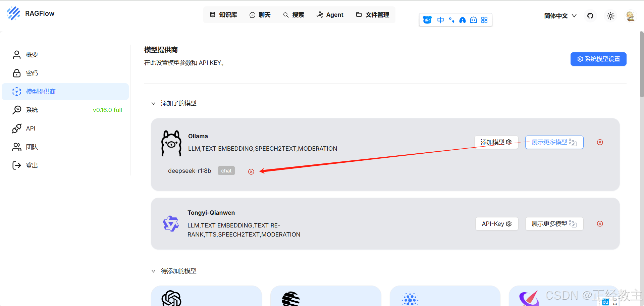
Task: Remove deepseek-r1:8b model with red X
Action: coord(251,172)
